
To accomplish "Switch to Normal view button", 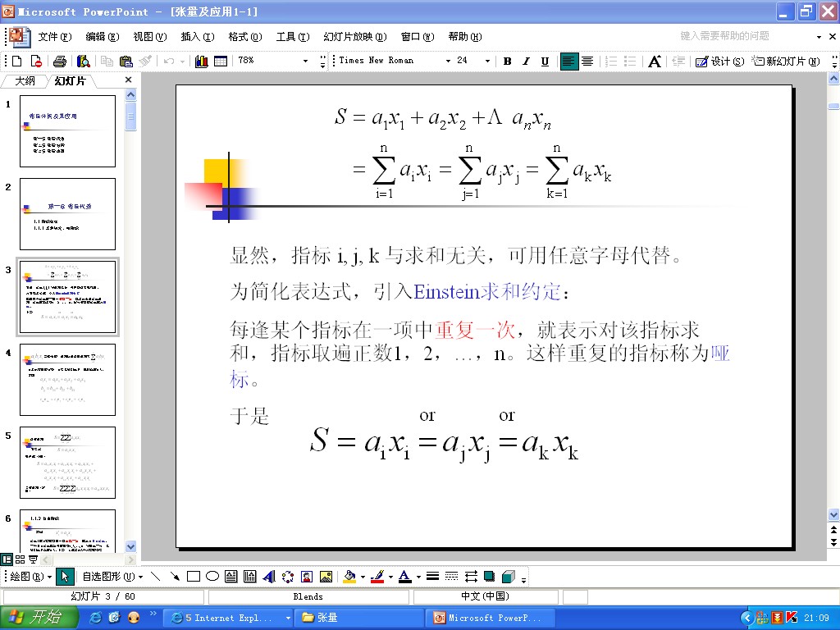I will point(7,559).
